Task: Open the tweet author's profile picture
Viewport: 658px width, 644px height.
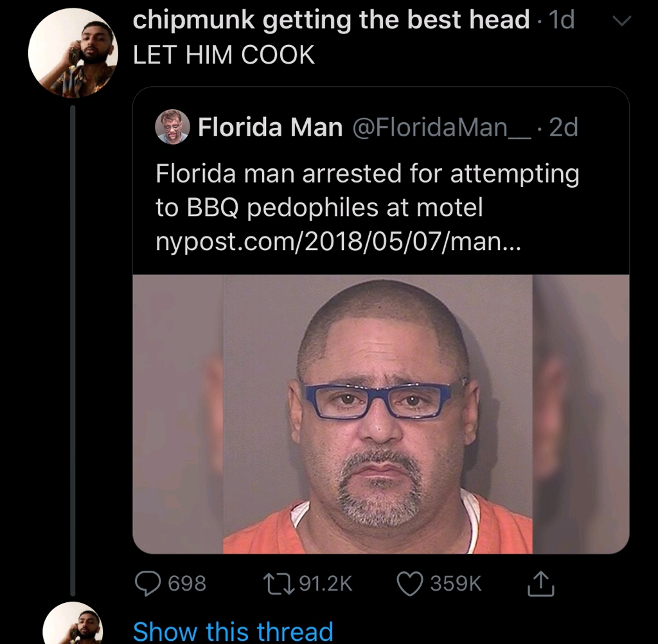Action: click(x=73, y=54)
